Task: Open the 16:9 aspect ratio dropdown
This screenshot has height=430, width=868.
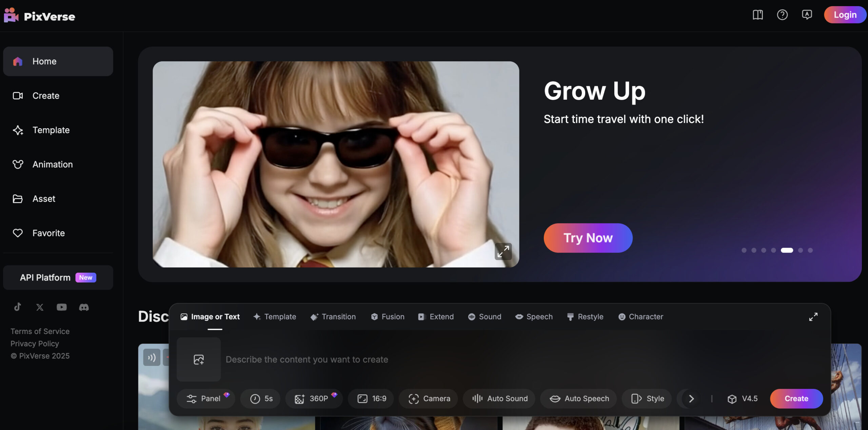Action: tap(372, 399)
